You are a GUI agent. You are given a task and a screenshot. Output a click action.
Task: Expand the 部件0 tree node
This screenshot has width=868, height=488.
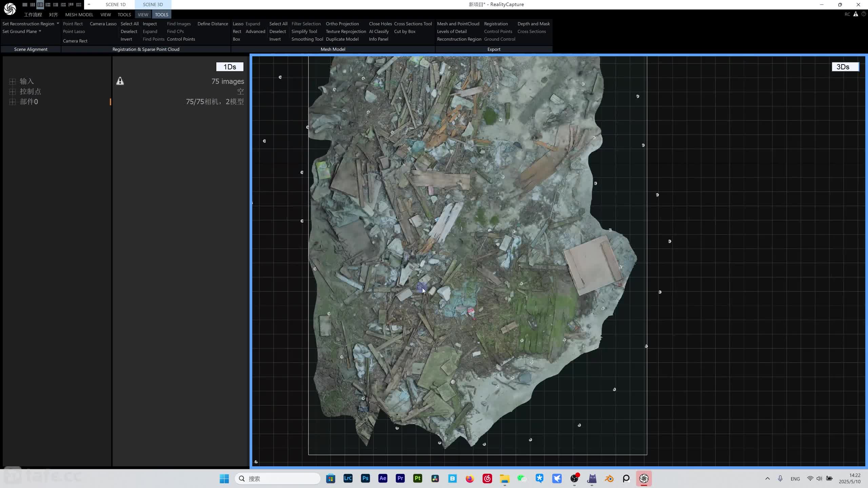coord(13,102)
